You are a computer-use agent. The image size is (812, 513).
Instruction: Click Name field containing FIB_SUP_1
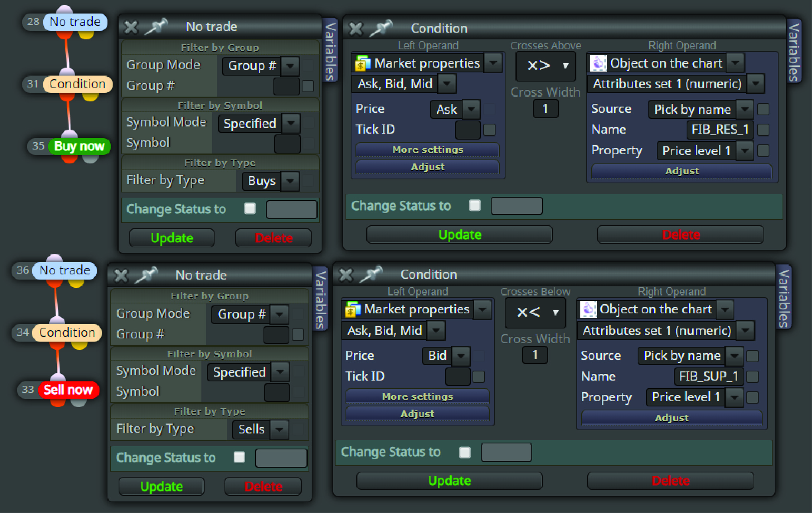709,376
